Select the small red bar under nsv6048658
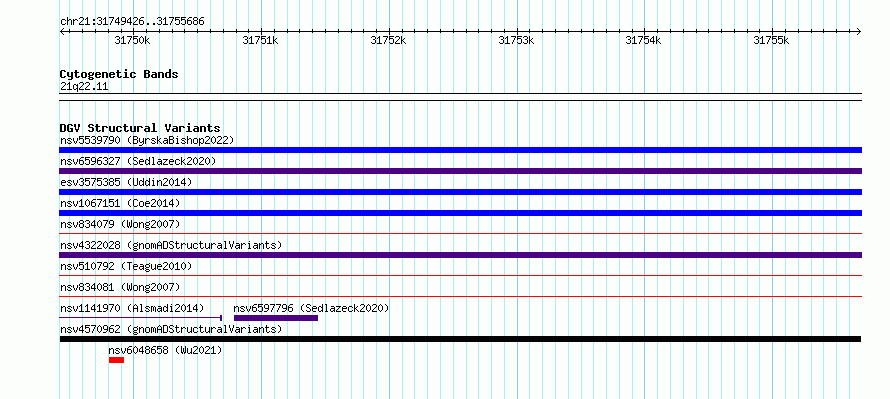The height and width of the screenshot is (399, 890). [x=116, y=360]
